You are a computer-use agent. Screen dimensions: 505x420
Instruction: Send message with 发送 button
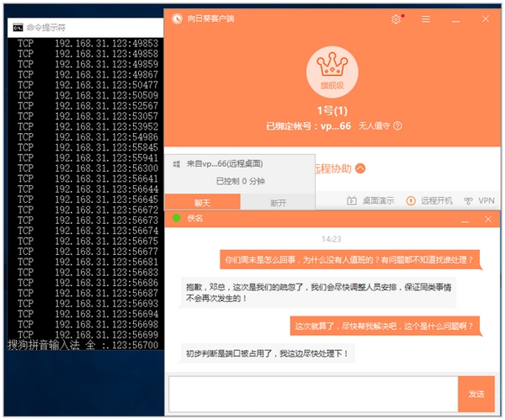click(x=476, y=394)
